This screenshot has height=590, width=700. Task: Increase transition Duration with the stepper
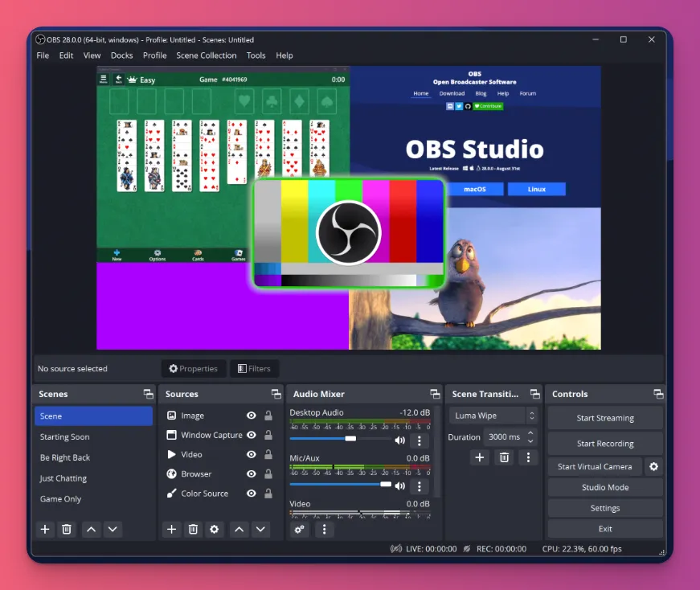point(530,433)
